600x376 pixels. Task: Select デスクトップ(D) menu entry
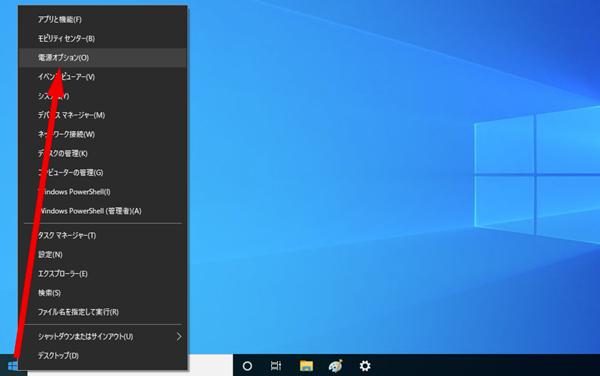click(103, 356)
